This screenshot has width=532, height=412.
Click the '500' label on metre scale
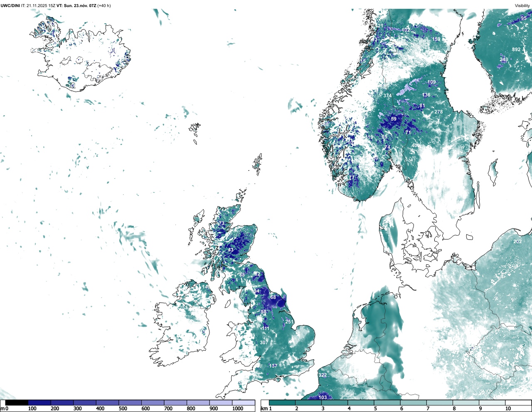pyautogui.click(x=123, y=409)
